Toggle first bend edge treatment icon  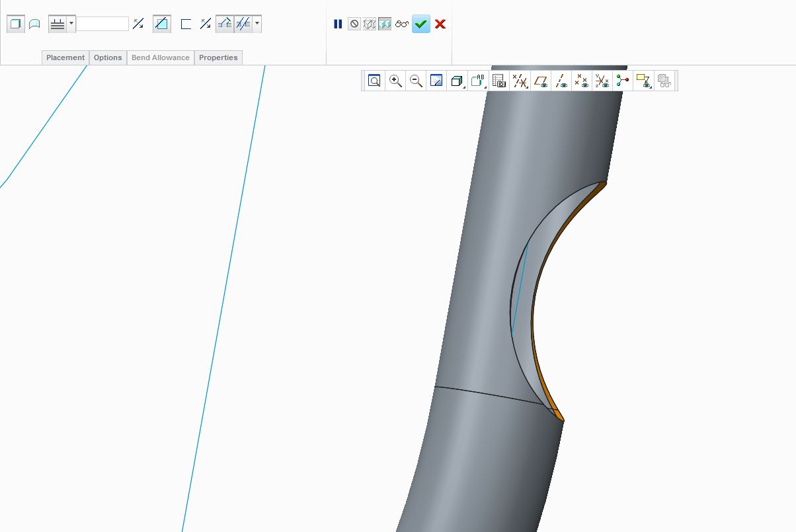[x=225, y=24]
